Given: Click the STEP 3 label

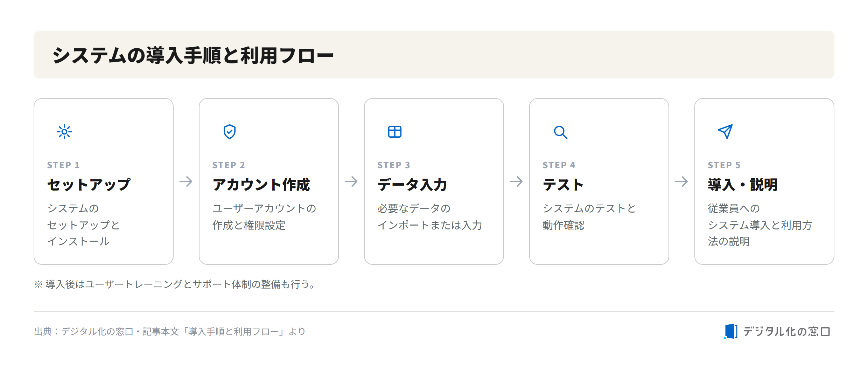Looking at the screenshot, I should [394, 165].
